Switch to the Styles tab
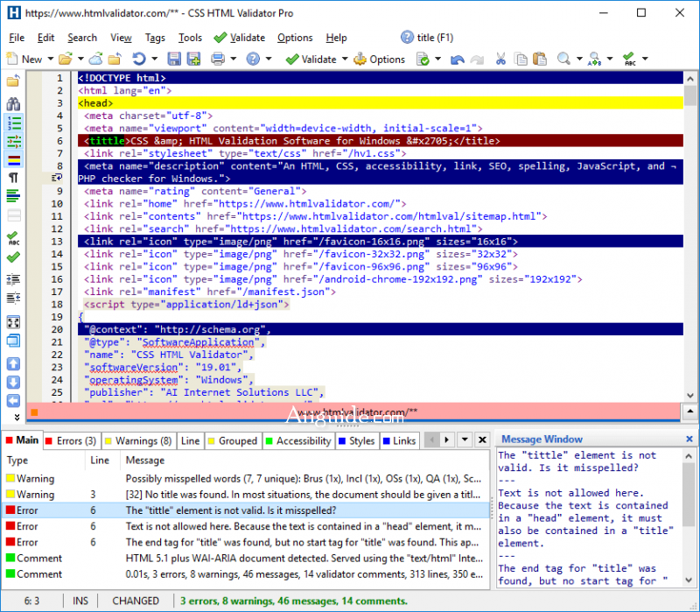Image resolution: width=700 pixels, height=612 pixels. pos(357,441)
